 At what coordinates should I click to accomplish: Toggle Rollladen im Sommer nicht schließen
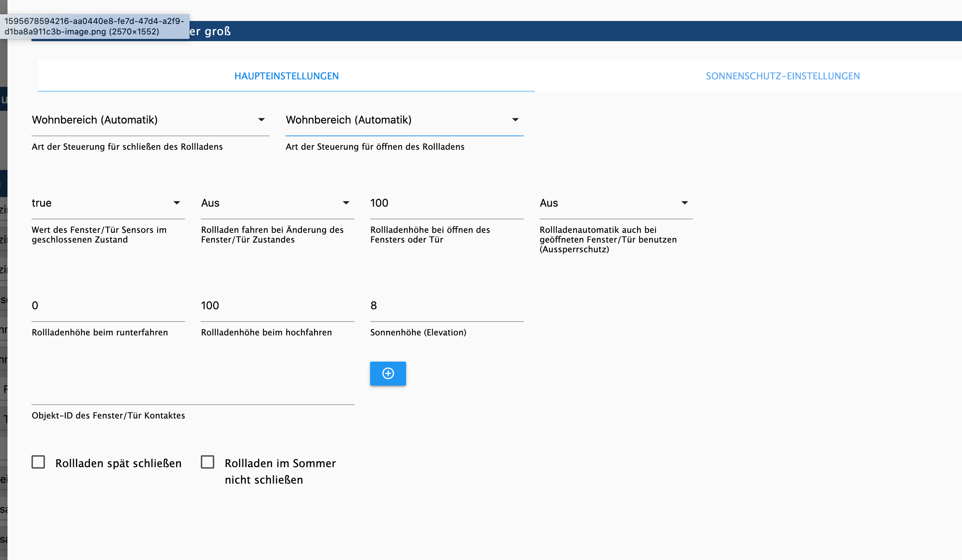[x=208, y=462]
